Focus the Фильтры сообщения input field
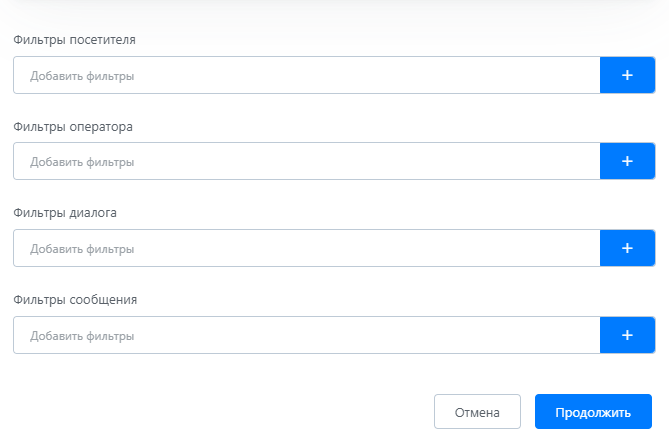This screenshot has height=441, width=669. [307, 335]
